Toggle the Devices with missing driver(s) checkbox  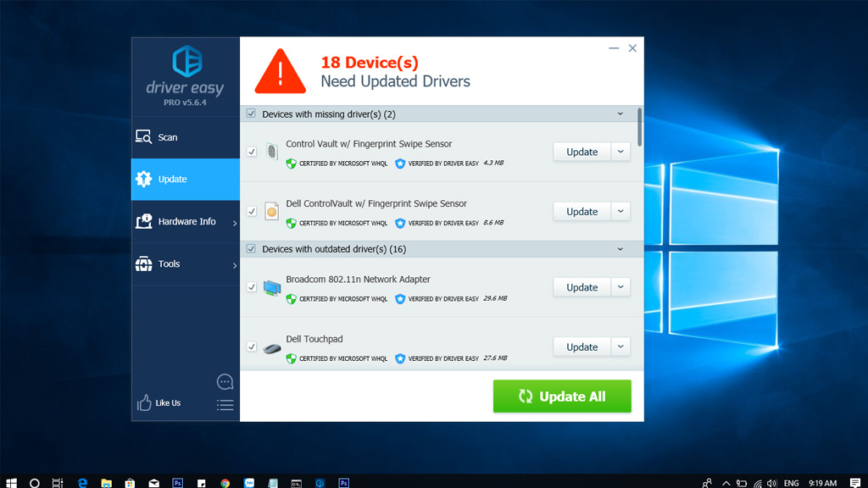point(251,114)
